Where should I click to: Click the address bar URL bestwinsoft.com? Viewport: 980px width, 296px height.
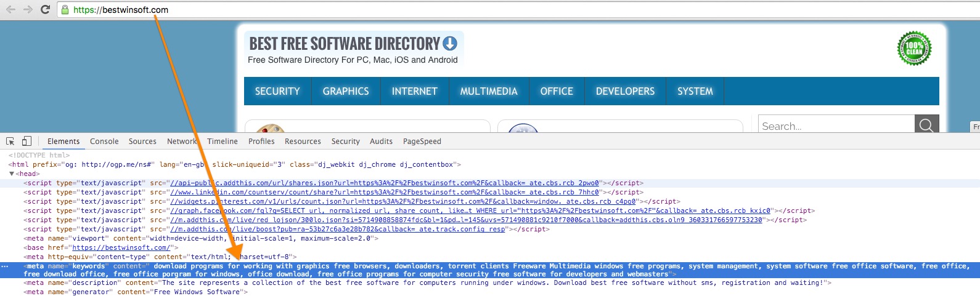click(121, 10)
